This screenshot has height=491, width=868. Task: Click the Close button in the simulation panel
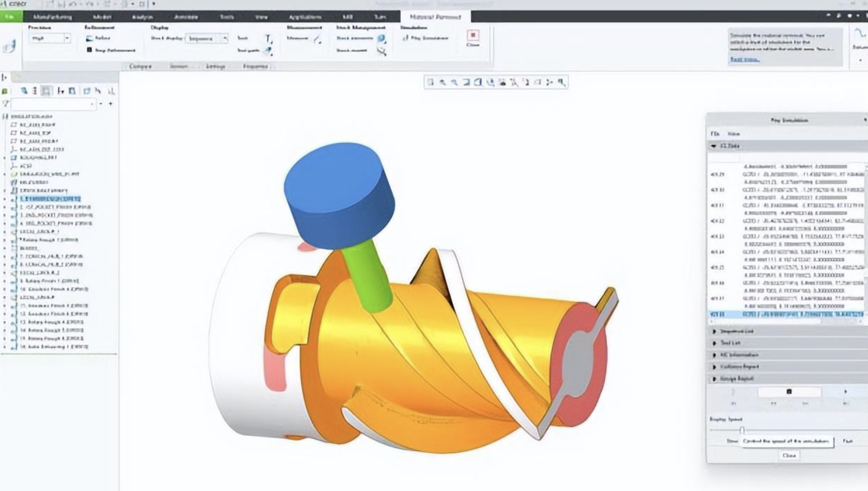(790, 455)
